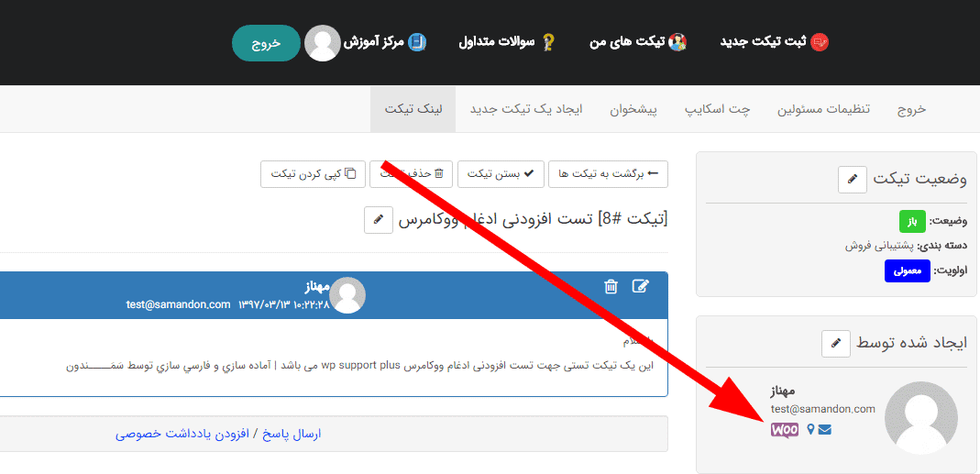Image resolution: width=980 pixels, height=474 pixels.
Task: Click 'کپی کردن تیکت' button
Action: [x=314, y=174]
